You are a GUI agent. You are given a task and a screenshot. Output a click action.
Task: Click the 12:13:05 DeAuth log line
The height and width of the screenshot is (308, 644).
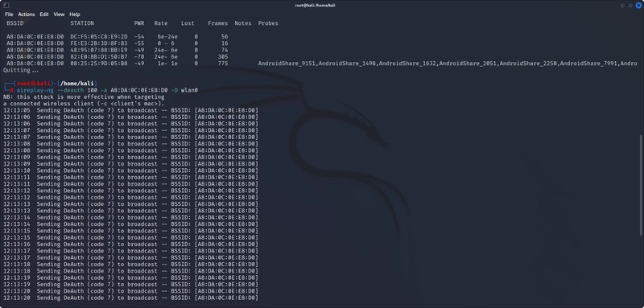[130, 110]
